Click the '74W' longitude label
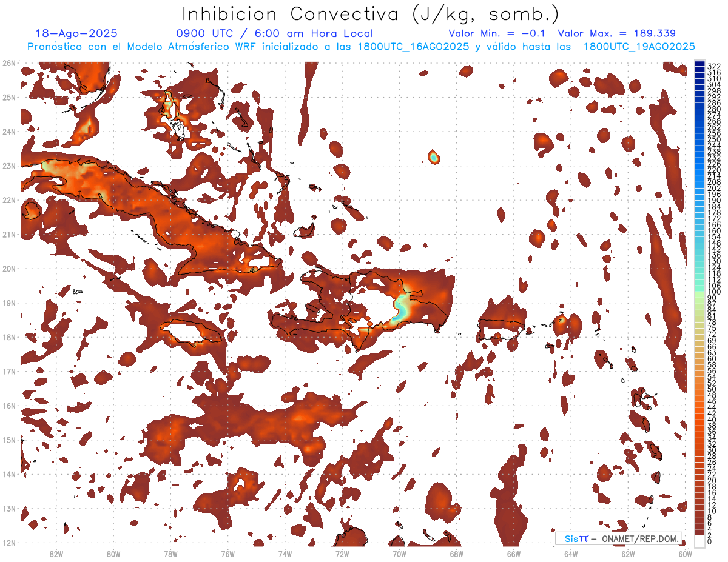 coord(285,554)
